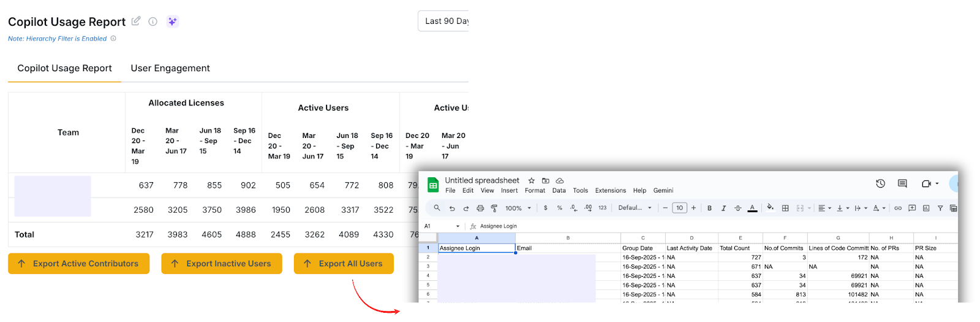Open spreadsheet version history clock icon
Viewport: 980px width, 322px height.
(x=880, y=183)
